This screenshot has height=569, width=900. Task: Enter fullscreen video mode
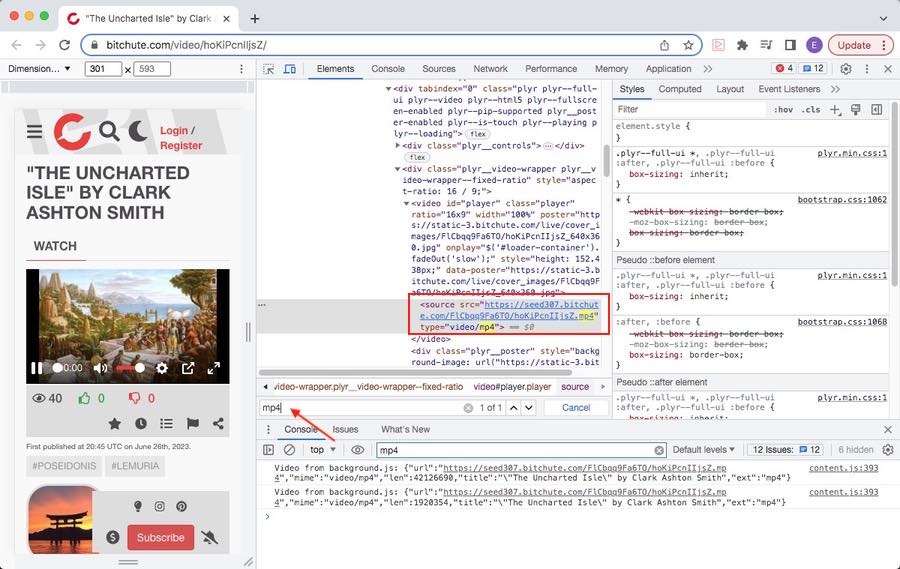coord(214,368)
